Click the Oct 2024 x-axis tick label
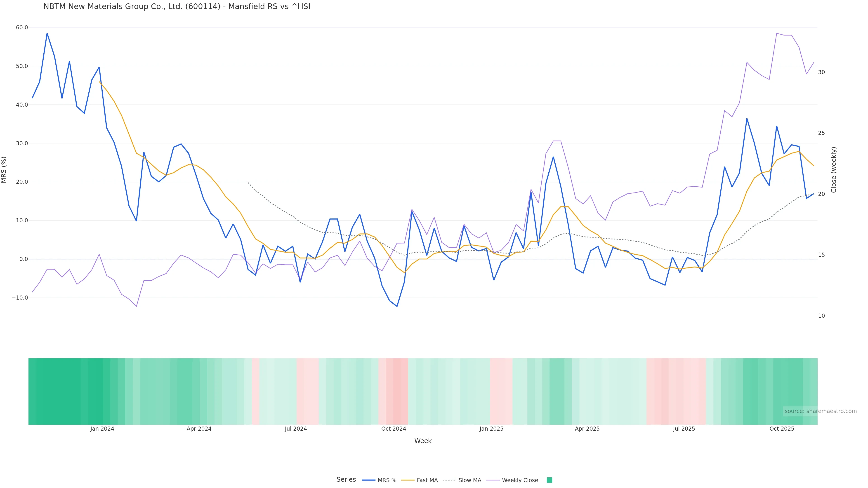The height and width of the screenshot is (488, 868). click(394, 429)
